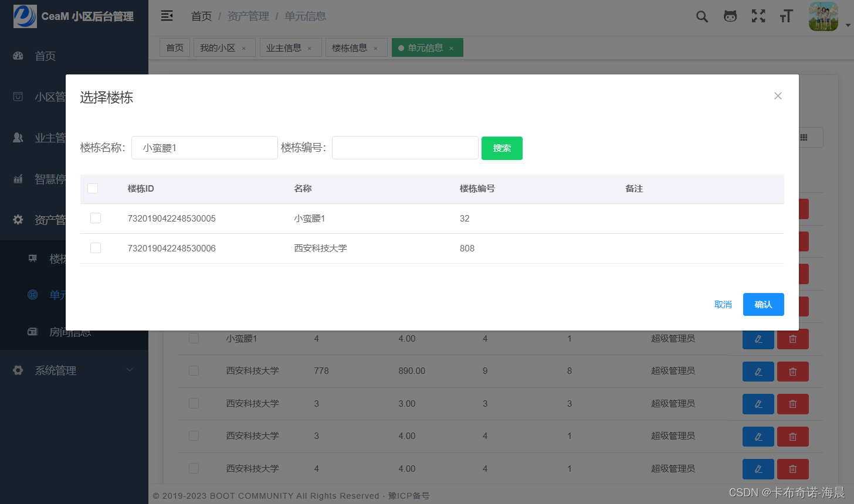
Task: Check the checkbox for 小蛮腰1 row
Action: coord(95,217)
